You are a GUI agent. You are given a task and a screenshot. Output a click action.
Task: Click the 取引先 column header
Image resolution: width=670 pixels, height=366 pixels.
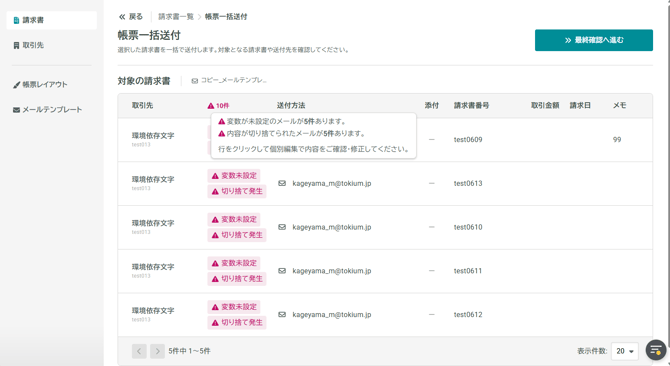tap(142, 105)
